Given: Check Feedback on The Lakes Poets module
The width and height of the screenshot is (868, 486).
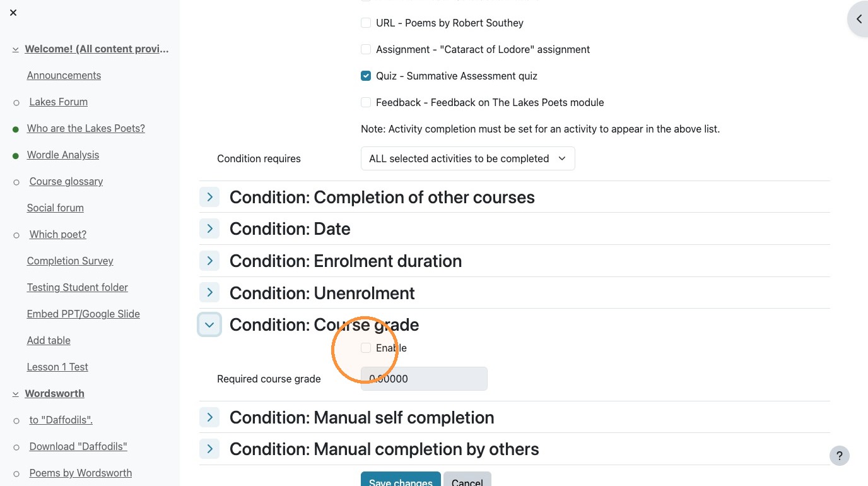Looking at the screenshot, I should [366, 102].
